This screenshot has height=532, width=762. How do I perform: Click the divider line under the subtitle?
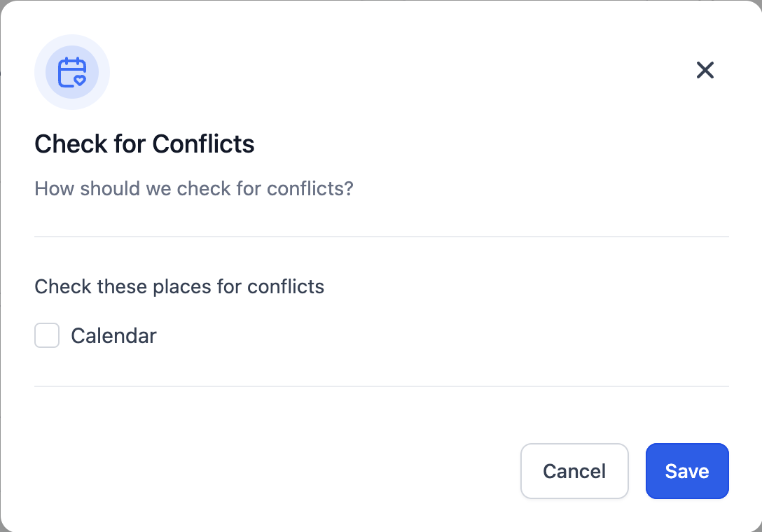click(x=382, y=237)
